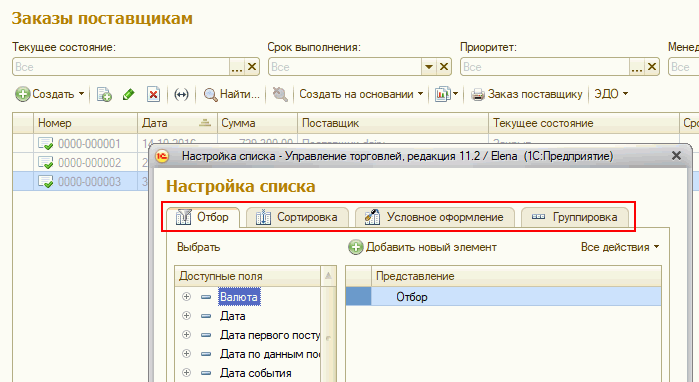Click document icon of order 0000-000003
699x382 pixels.
click(45, 181)
